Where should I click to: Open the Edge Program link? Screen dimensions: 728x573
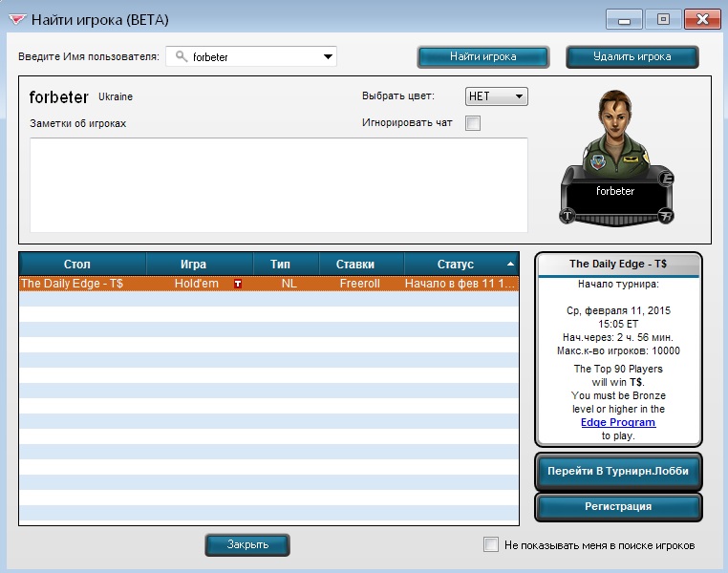tap(618, 423)
